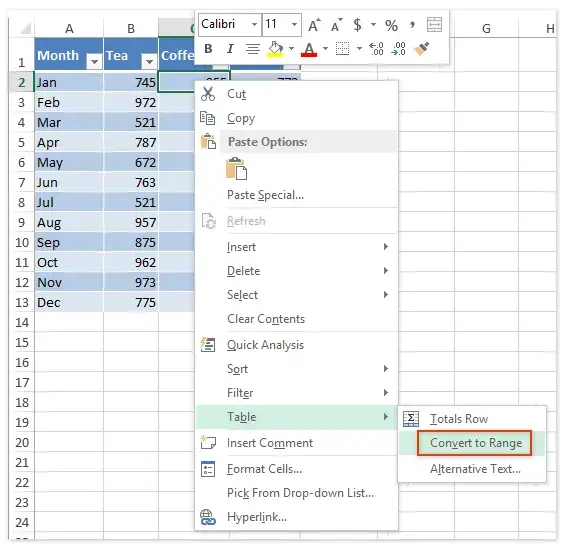This screenshot has height=549, width=566.
Task: Apply Accounting Number Format dollar icon
Action: click(357, 25)
